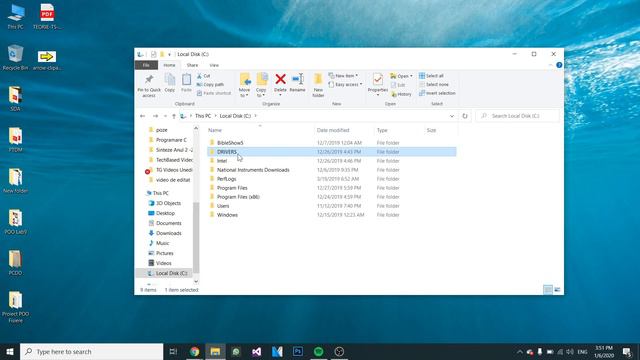
Task: Open the Move to dropdown
Action: pos(244,85)
